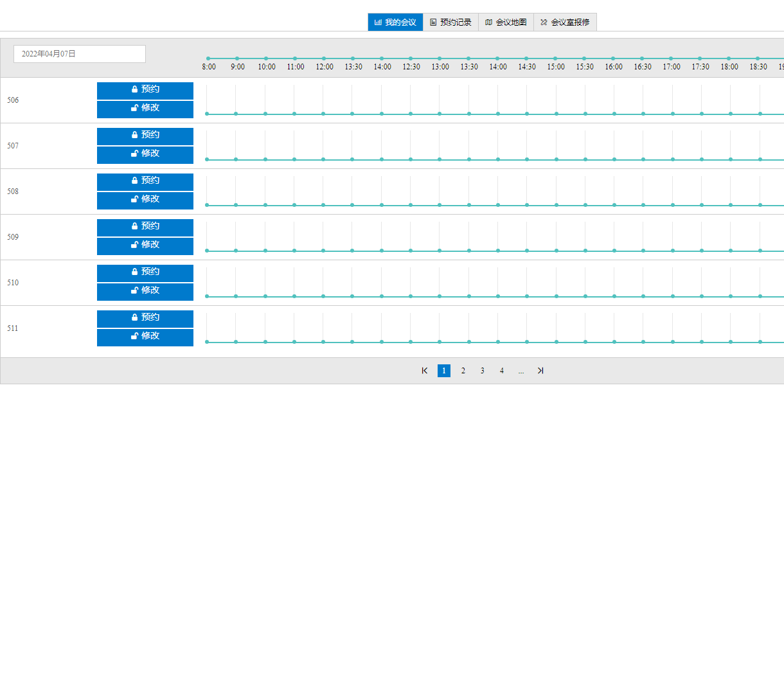Viewport: 784px width, 694px height.
Task: Go to first page icon
Action: (425, 371)
